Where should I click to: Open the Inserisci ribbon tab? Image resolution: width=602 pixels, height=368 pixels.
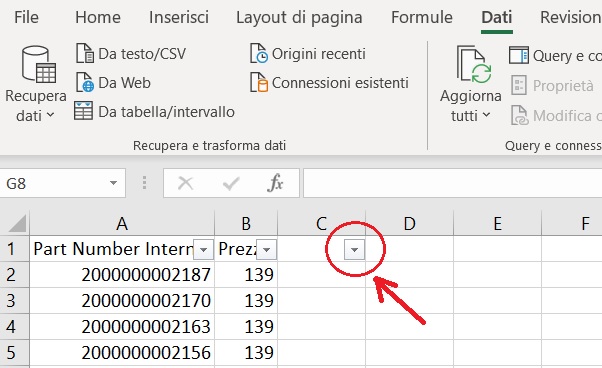tap(179, 17)
